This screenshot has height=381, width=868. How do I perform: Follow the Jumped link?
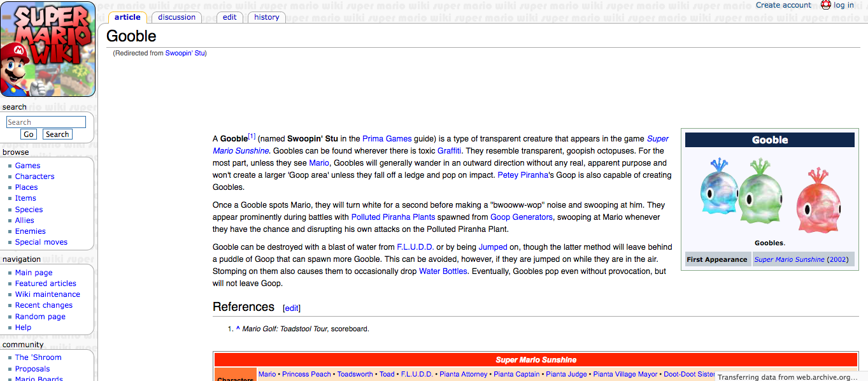(493, 247)
